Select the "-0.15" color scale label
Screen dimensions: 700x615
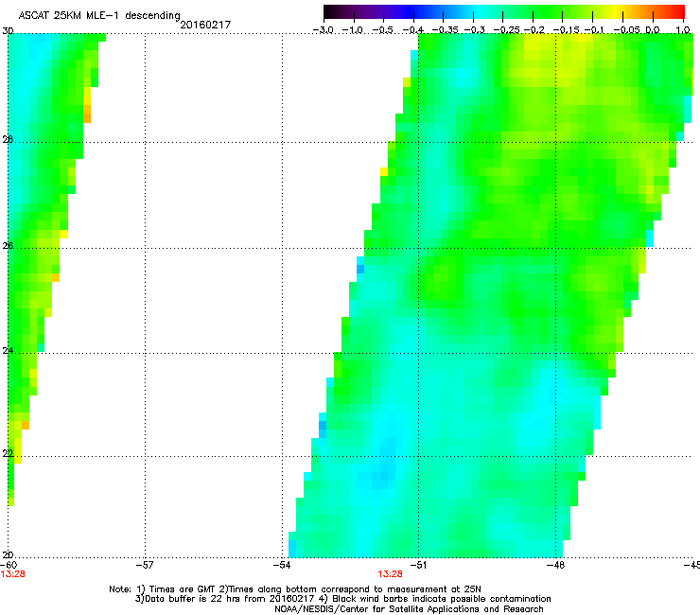566,30
